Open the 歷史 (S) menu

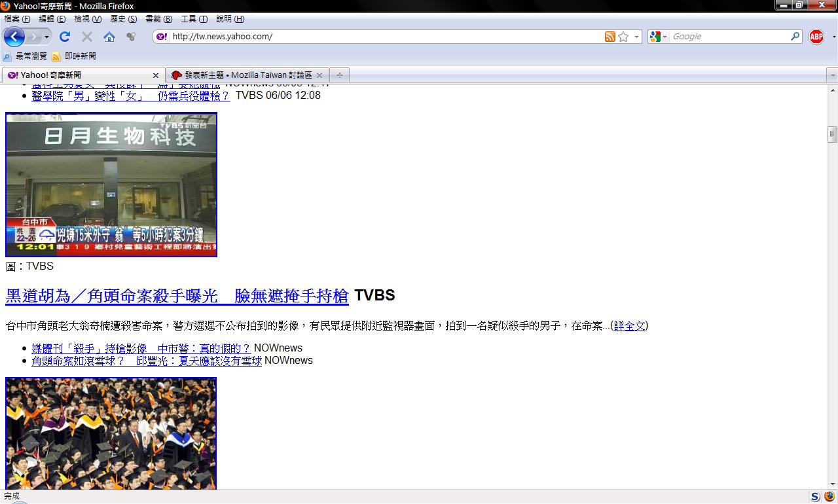124,19
